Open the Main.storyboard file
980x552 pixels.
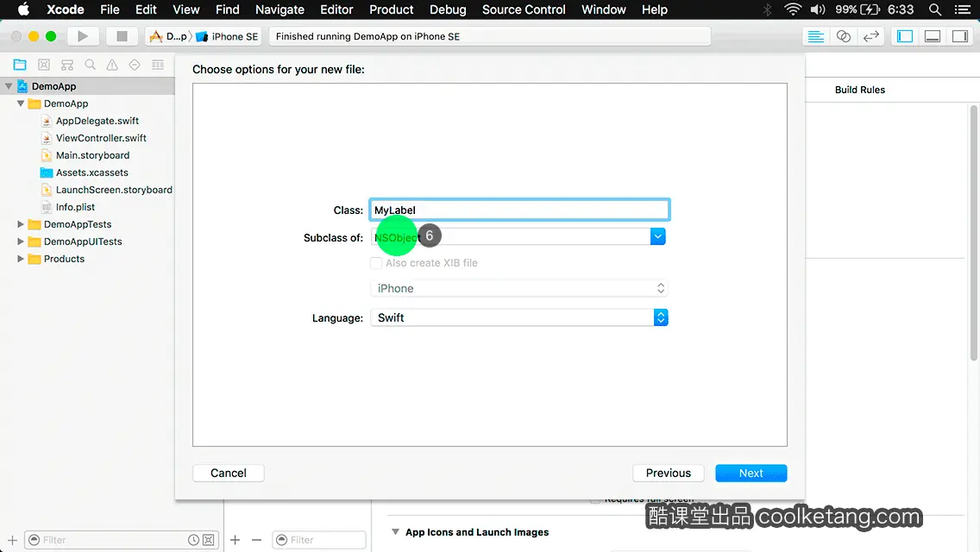point(92,155)
